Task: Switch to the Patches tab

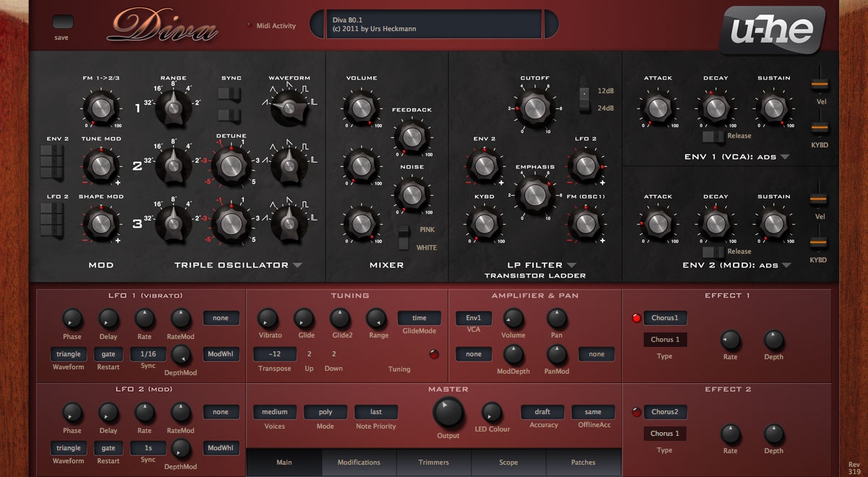Action: coord(584,463)
